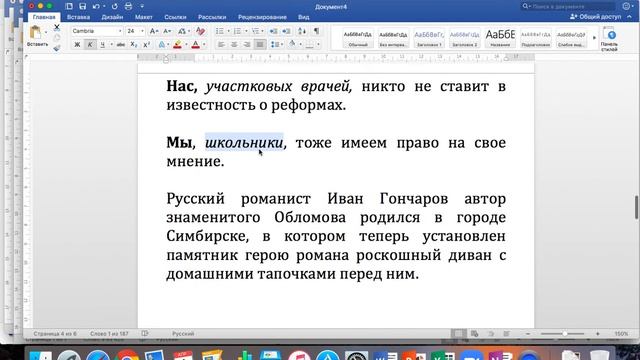640x360 pixels.
Task: Open the Styles Pane (Панель стилей)
Action: 610,39
